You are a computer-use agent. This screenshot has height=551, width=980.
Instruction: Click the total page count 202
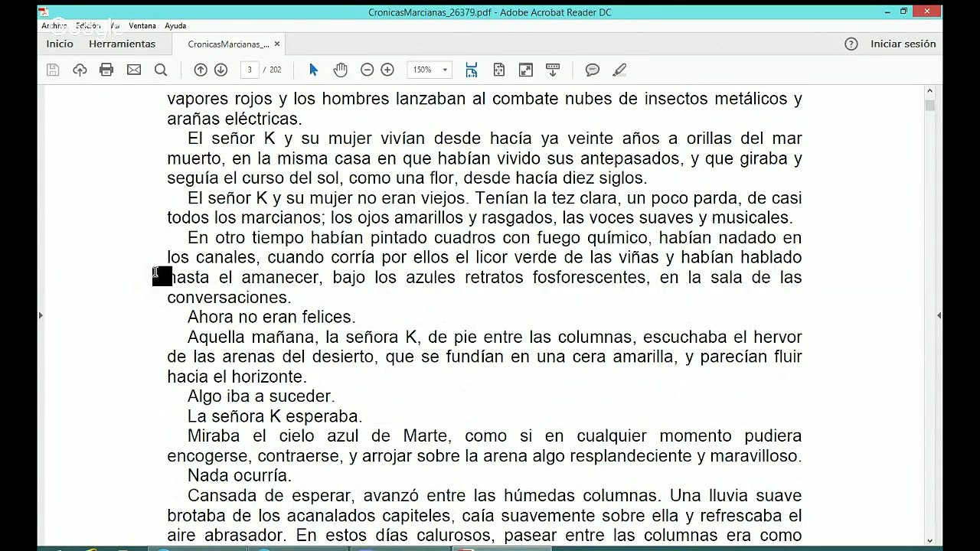coord(276,70)
